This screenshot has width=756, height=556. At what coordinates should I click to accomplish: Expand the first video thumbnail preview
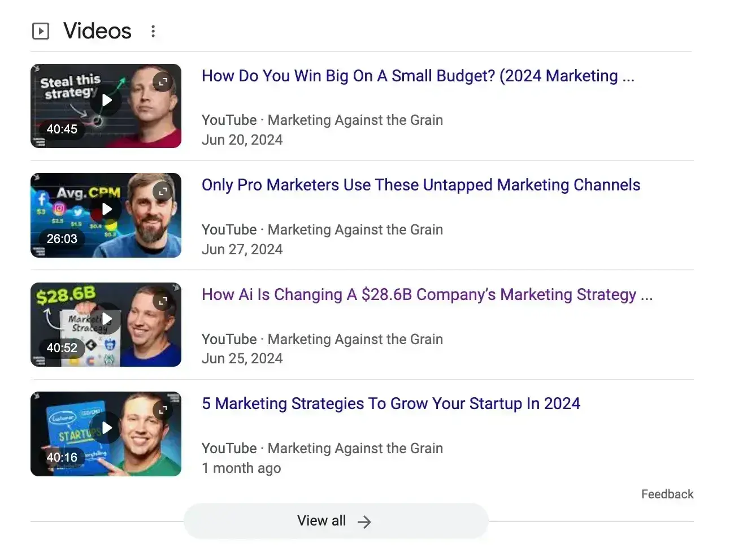(x=163, y=81)
